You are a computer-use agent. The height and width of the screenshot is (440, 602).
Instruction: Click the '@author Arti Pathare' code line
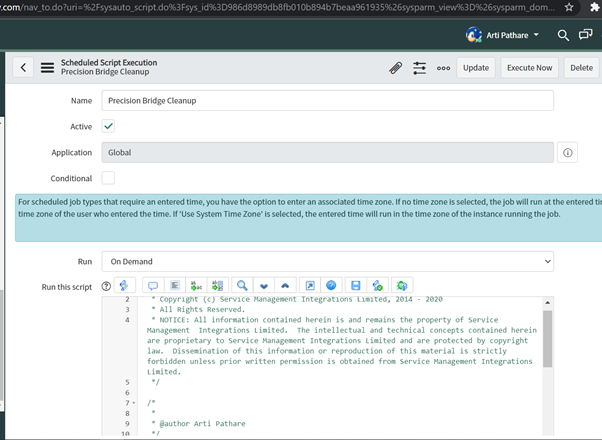point(198,423)
